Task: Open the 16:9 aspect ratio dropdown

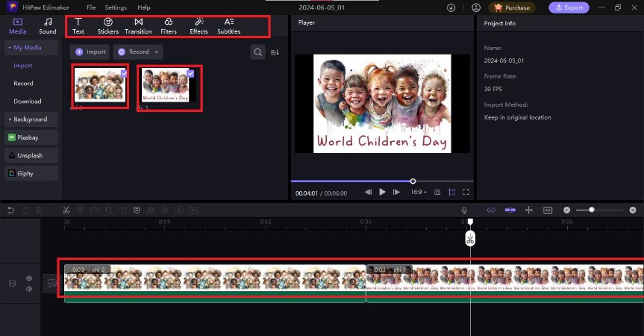Action: coord(419,192)
